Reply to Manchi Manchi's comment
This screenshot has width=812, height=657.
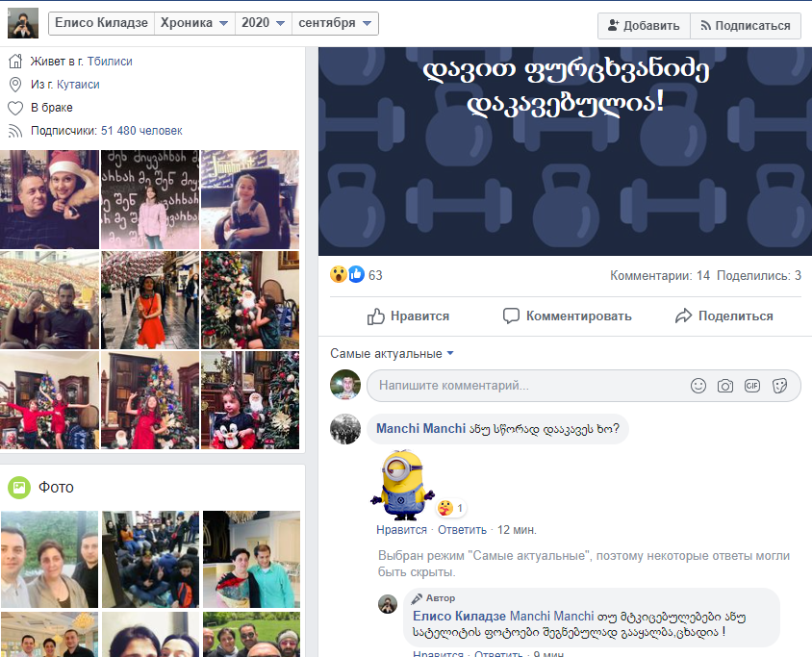pos(462,530)
